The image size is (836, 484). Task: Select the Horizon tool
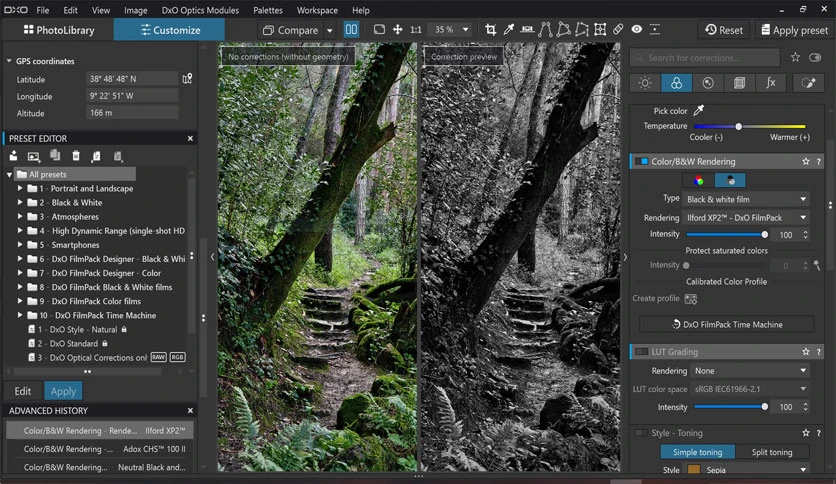tap(527, 30)
